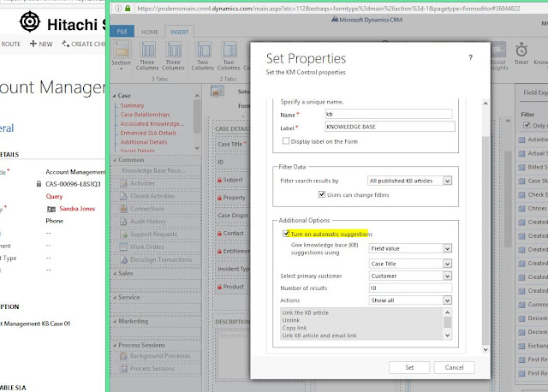
Task: Click the lock icon beside Contact field
Action: pos(219,234)
